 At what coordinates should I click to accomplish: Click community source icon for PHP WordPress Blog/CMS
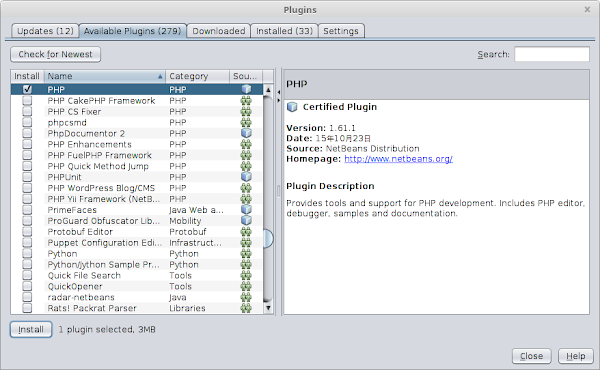pos(246,188)
